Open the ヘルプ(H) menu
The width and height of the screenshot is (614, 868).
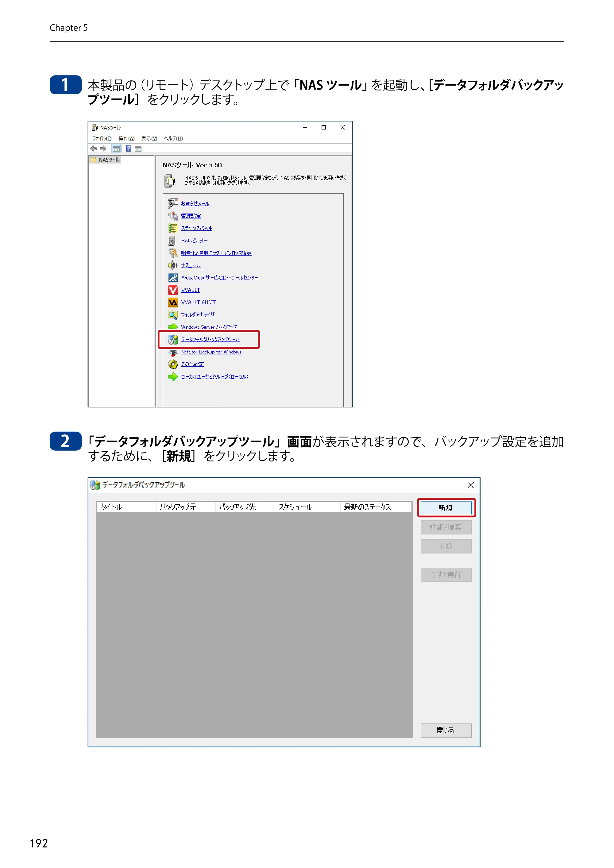174,138
